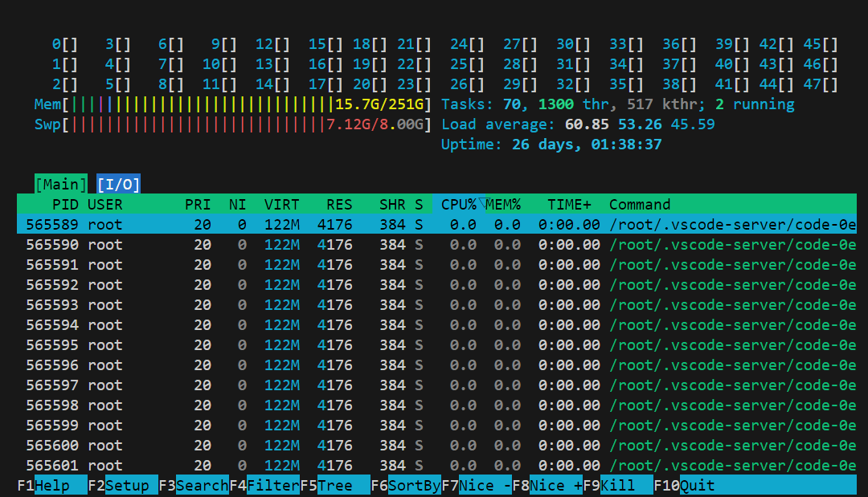The height and width of the screenshot is (497, 868).
Task: Open Setup with the F2 button
Action: (123, 486)
